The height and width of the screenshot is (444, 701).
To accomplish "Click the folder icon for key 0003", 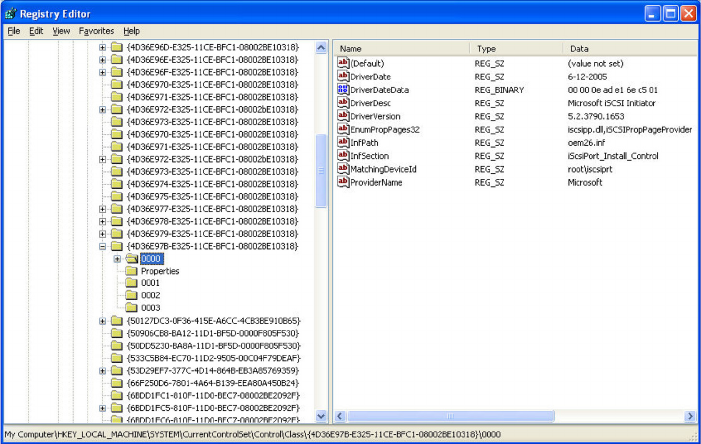I will (131, 308).
